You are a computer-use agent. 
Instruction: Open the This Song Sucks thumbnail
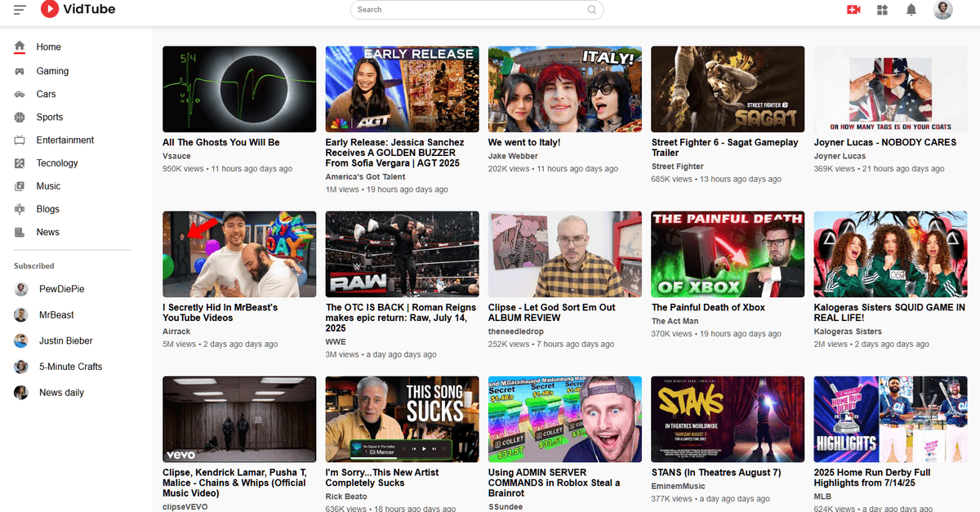pyautogui.click(x=402, y=419)
